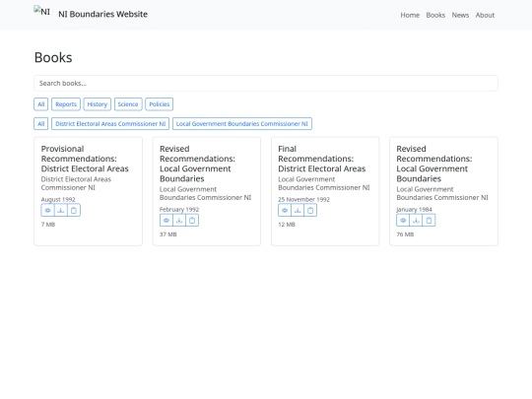Filter by Local Government Boundaries Commissioner NI

[x=242, y=124]
